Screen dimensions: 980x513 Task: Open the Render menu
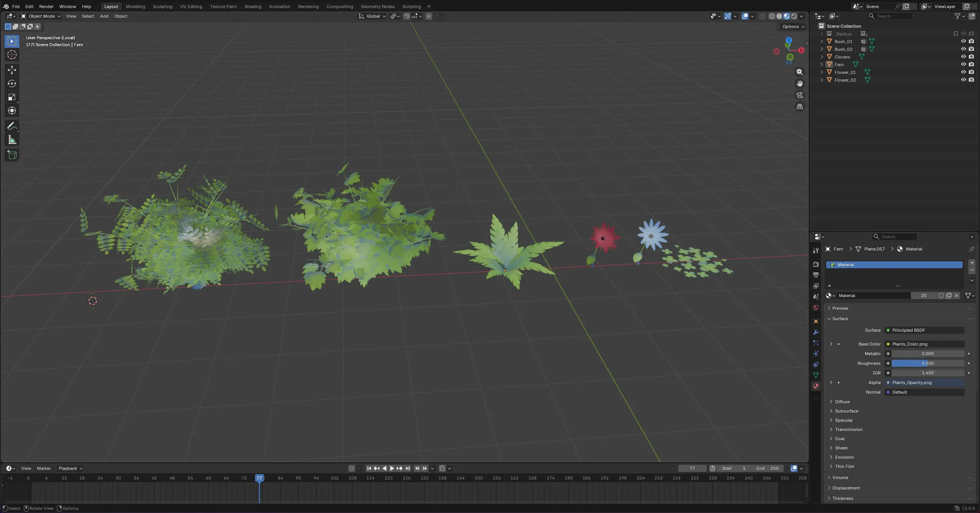coord(46,7)
